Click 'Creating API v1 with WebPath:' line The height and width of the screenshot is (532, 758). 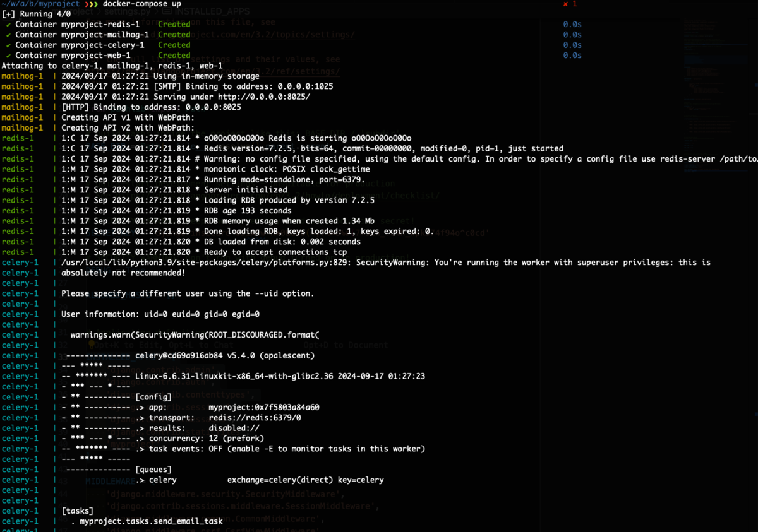(x=128, y=117)
